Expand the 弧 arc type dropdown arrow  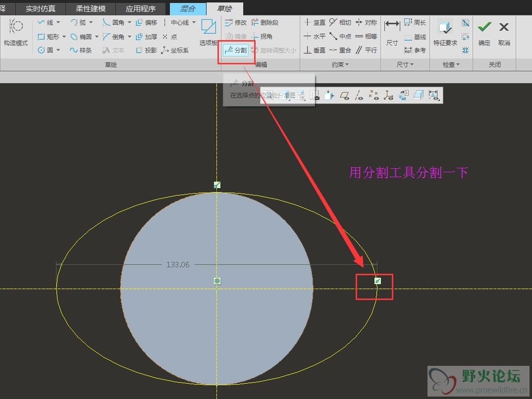tap(91, 22)
